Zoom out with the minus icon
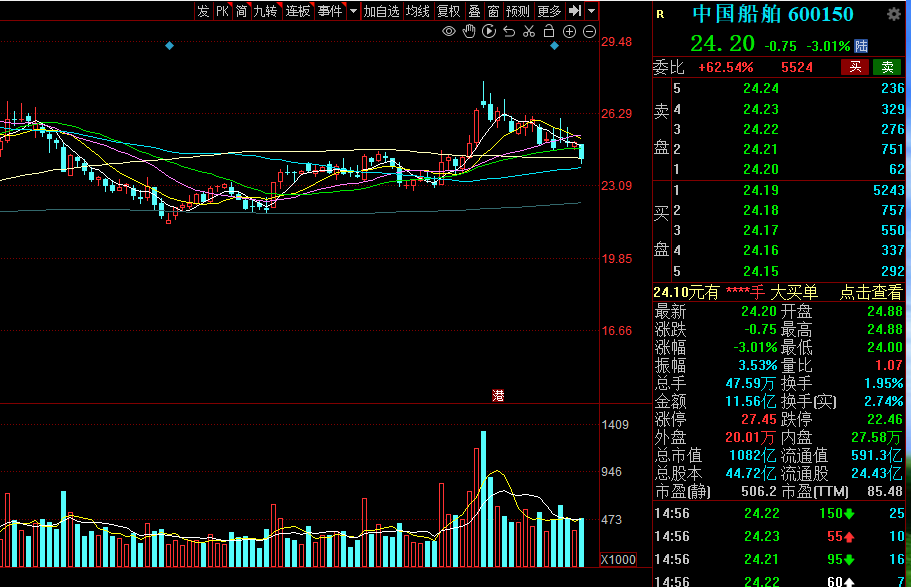 (x=589, y=32)
